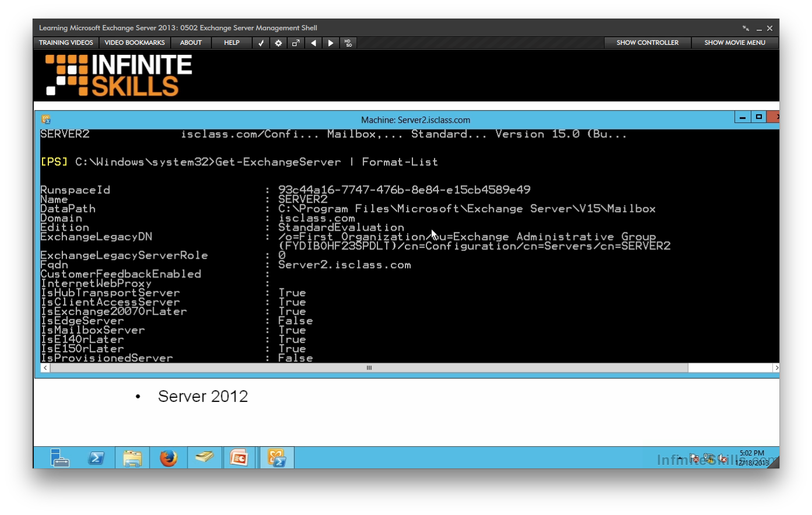The image size is (812, 515).
Task: Open File Explorer from the taskbar
Action: coord(132,458)
